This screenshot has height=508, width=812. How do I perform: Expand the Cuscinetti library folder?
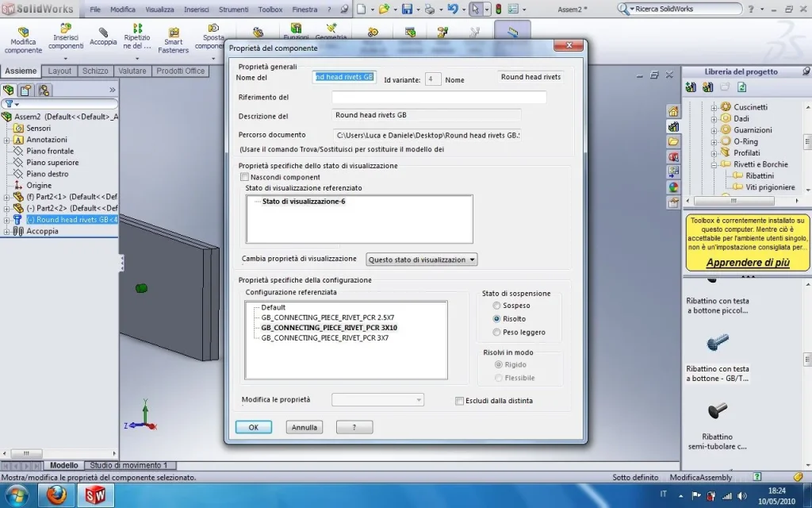pyautogui.click(x=714, y=107)
